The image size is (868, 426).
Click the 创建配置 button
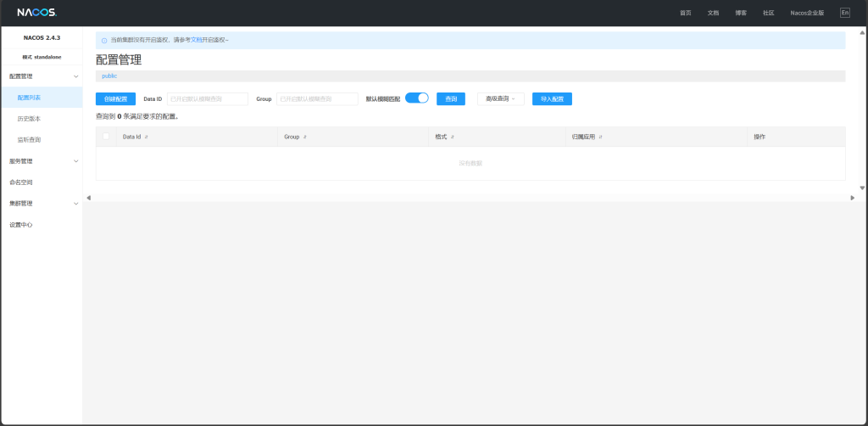115,99
